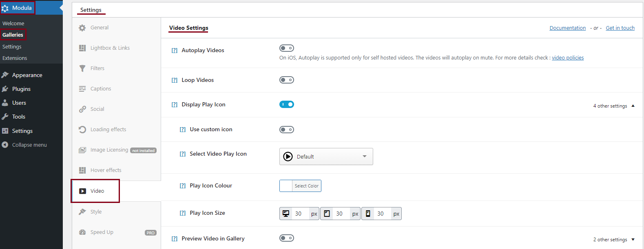Click the Modula logo icon
This screenshot has height=249, width=644.
click(5, 8)
